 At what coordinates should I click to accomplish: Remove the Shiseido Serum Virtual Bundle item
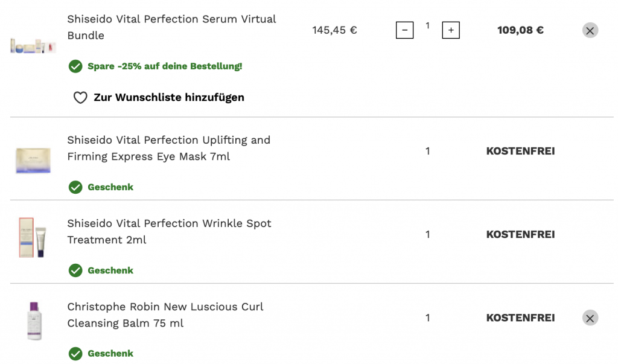point(590,30)
